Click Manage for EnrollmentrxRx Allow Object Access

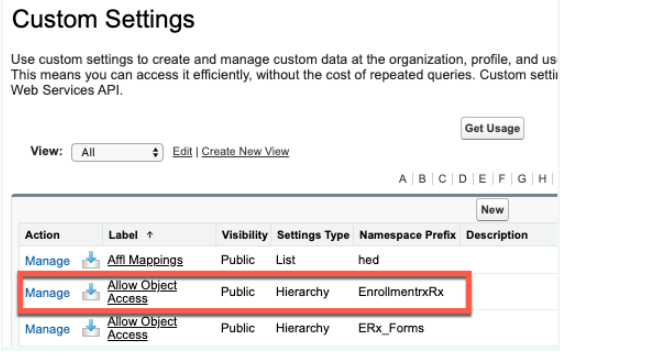pyautogui.click(x=47, y=292)
